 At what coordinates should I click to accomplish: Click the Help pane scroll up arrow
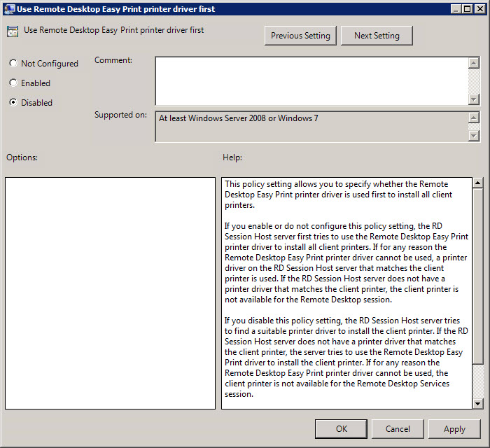pyautogui.click(x=477, y=183)
